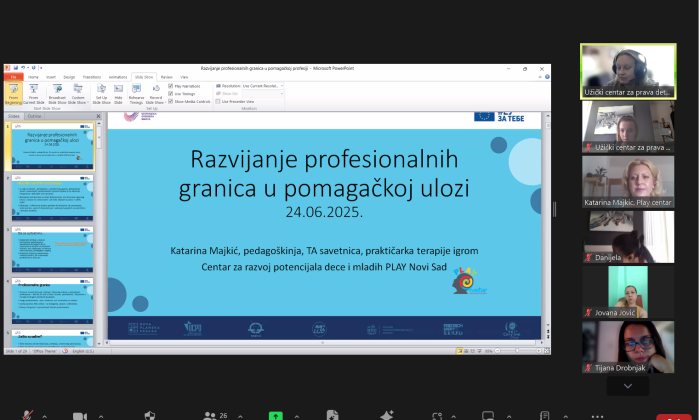The height and width of the screenshot is (420, 700).
Task: Click the Hide Slide button
Action: coord(118,94)
